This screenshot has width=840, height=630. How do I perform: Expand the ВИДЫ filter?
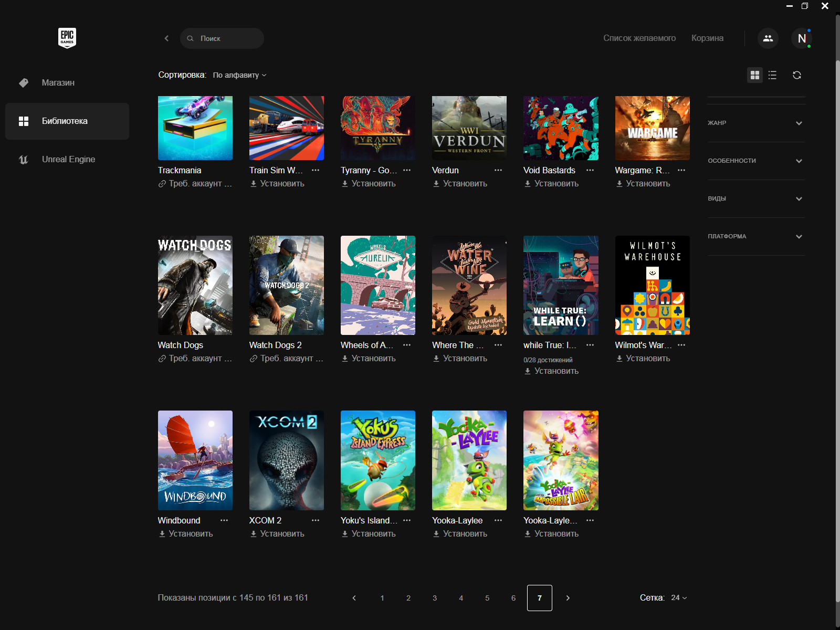pyautogui.click(x=756, y=198)
